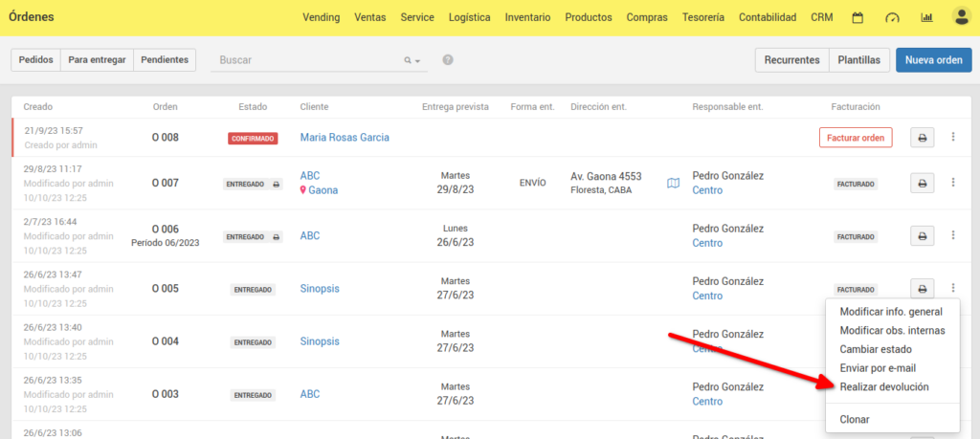
Task: Open the Ventas menu
Action: coord(370,17)
